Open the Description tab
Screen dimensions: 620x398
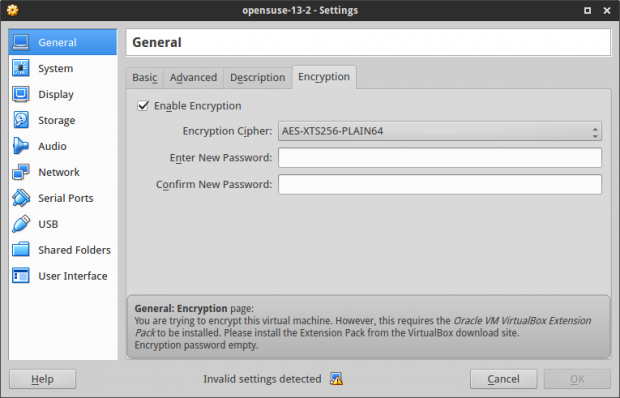(x=258, y=77)
